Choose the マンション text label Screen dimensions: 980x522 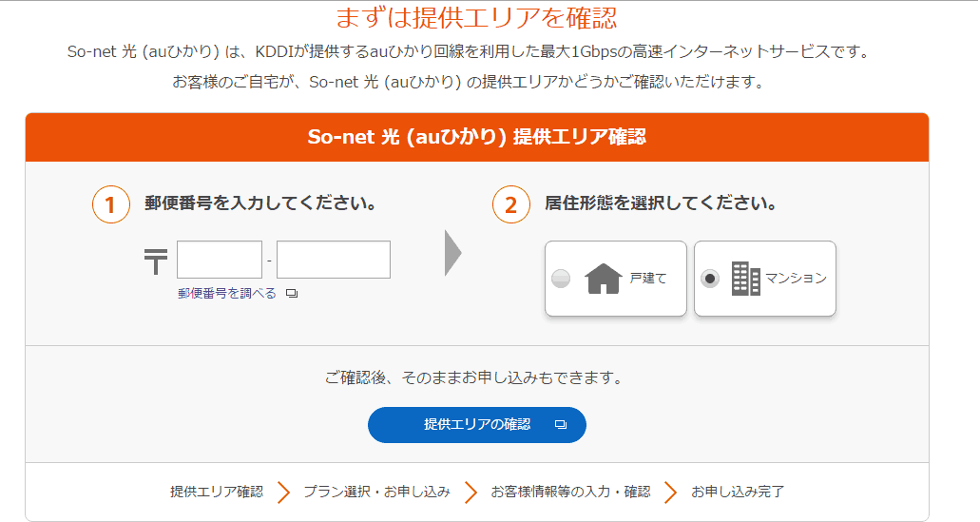point(796,279)
